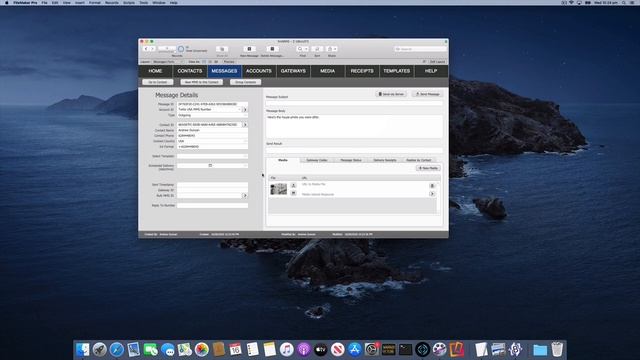Delete the media row via trash icon
This screenshot has height=360, width=640.
point(432,186)
